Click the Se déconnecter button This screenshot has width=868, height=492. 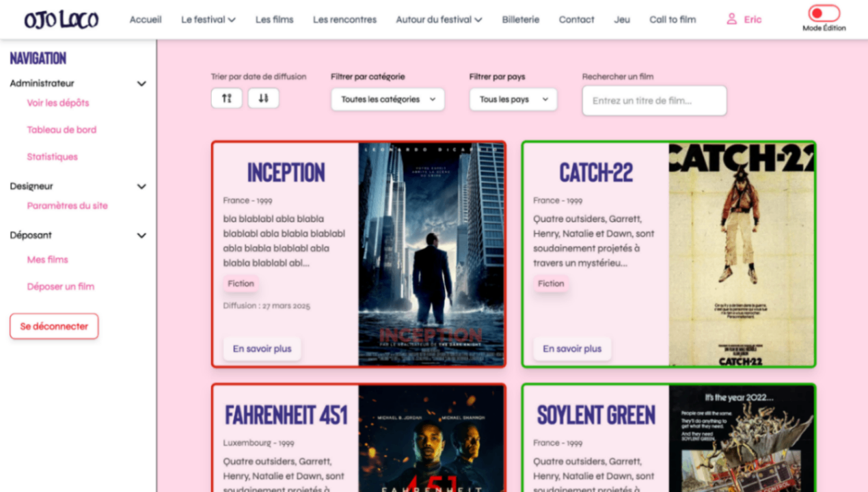coord(54,327)
